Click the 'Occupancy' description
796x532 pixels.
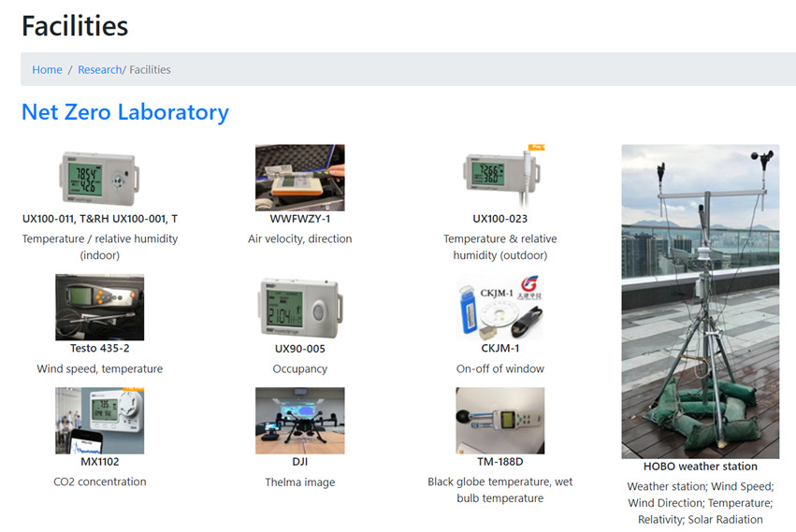pyautogui.click(x=300, y=369)
